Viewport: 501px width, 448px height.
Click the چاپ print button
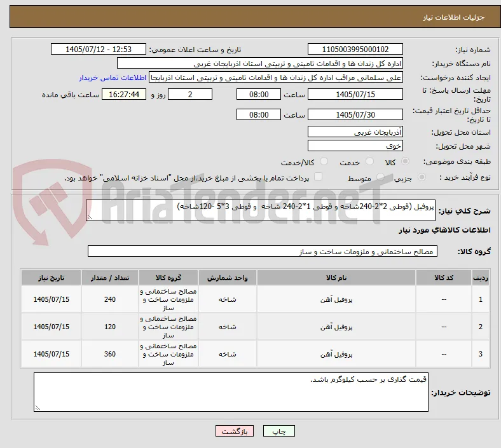tap(279, 431)
